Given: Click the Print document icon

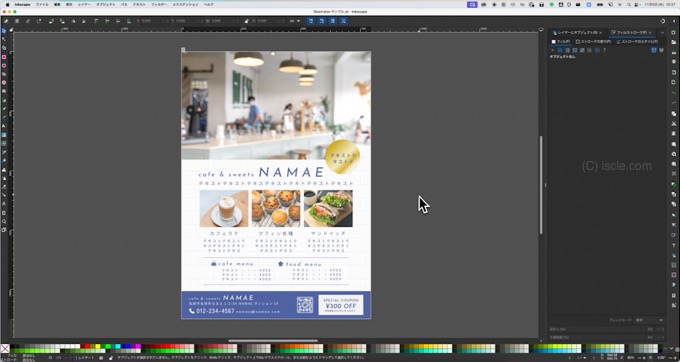Looking at the screenshot, I should click(673, 61).
